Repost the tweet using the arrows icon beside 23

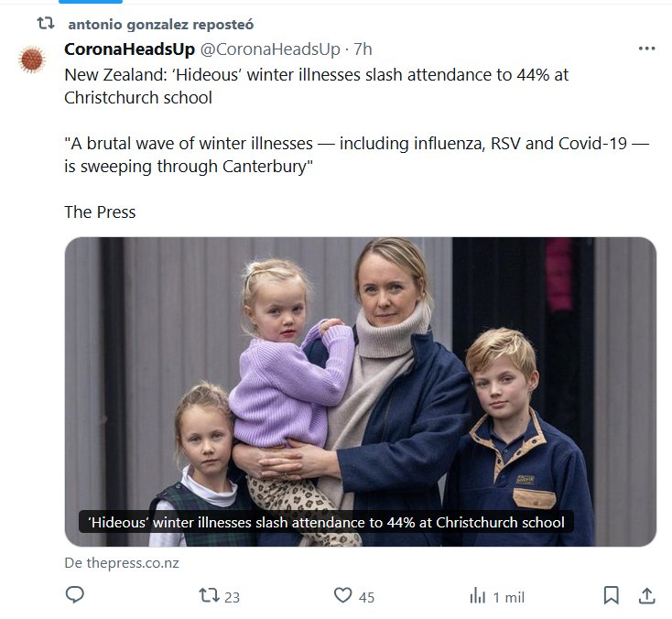(209, 596)
